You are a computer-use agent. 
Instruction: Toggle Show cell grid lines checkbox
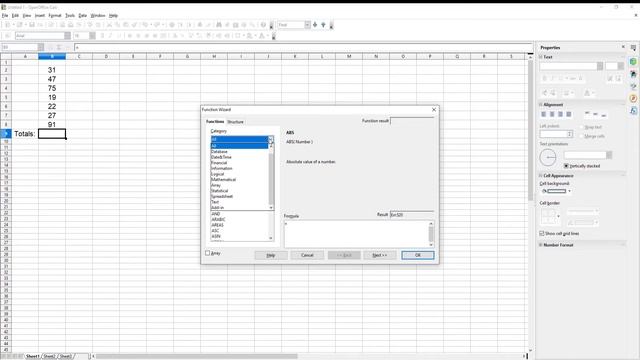[x=542, y=233]
